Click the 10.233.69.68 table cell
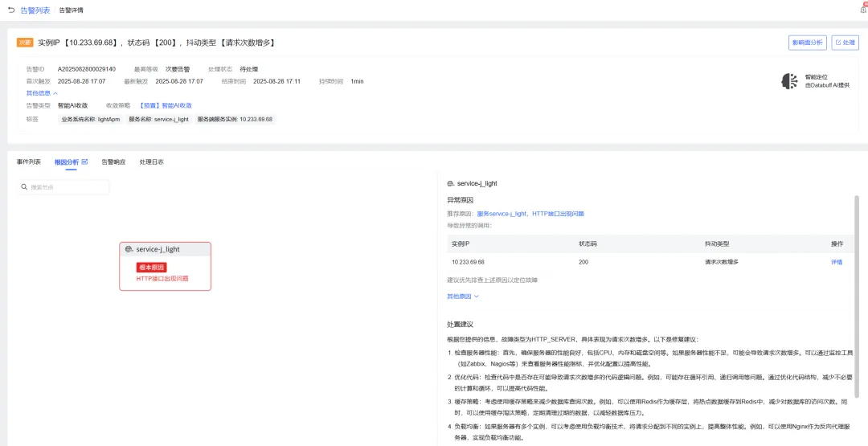This screenshot has width=868, height=446. pos(469,262)
